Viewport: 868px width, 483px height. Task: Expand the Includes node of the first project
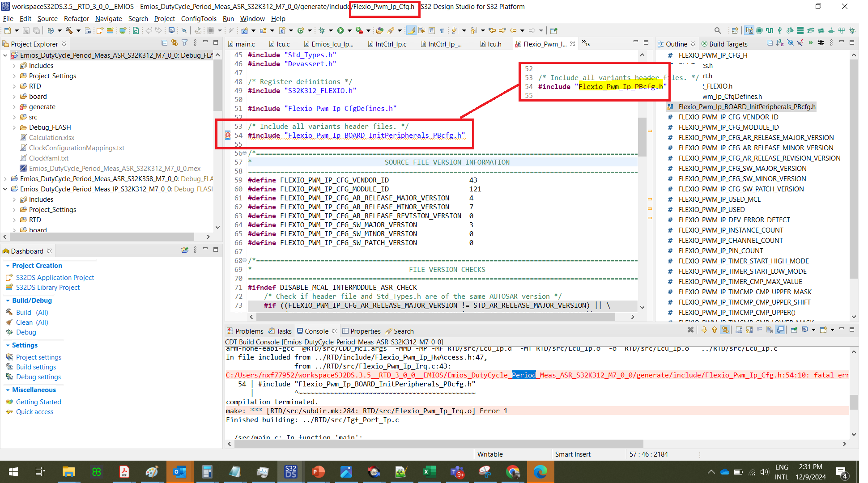pos(14,65)
